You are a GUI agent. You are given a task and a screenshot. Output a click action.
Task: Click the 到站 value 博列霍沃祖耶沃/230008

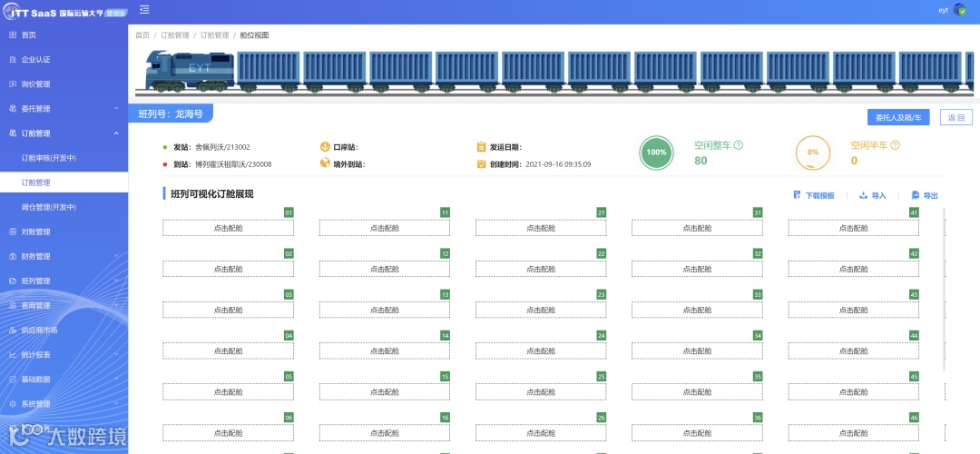[233, 163]
